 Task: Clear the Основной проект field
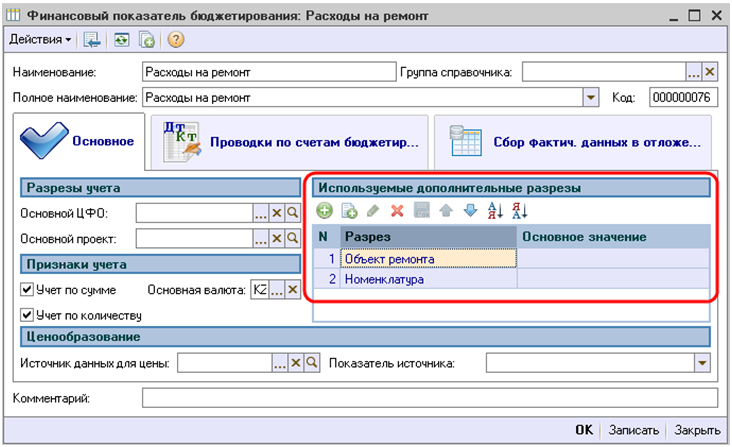[277, 238]
